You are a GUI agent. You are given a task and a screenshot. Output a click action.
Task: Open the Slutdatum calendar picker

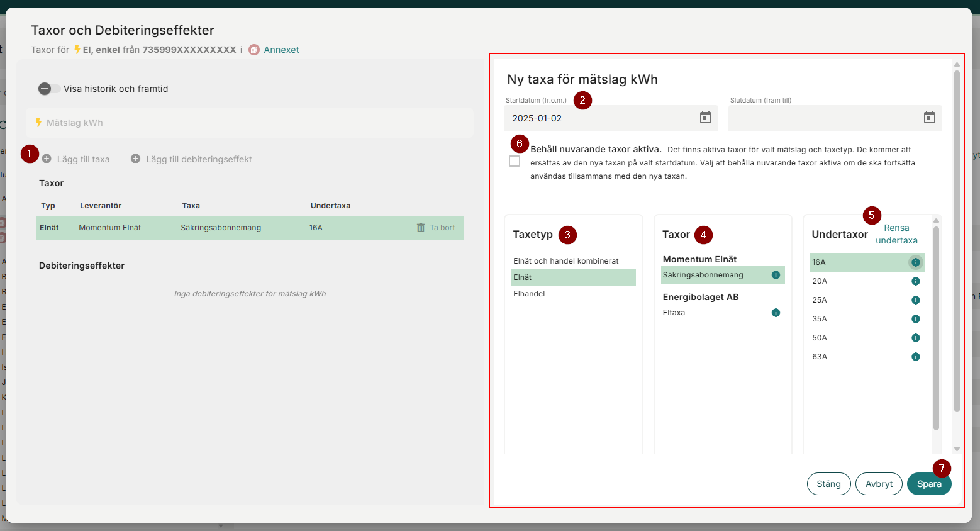tap(929, 118)
